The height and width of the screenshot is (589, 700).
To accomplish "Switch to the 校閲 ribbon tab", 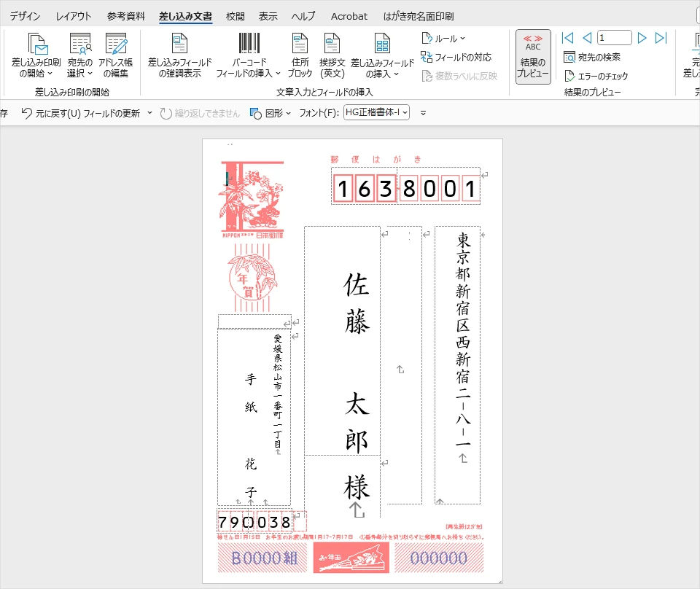I will 234,15.
